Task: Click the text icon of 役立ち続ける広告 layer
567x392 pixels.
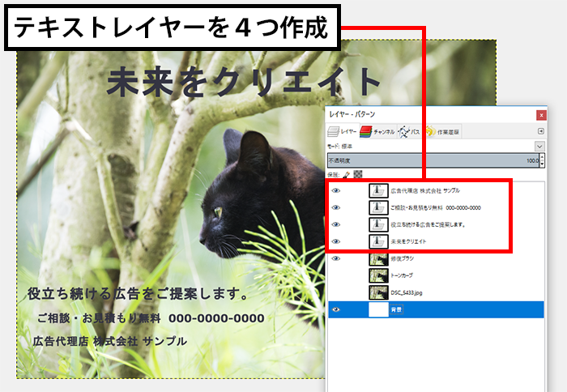Action: pos(378,224)
